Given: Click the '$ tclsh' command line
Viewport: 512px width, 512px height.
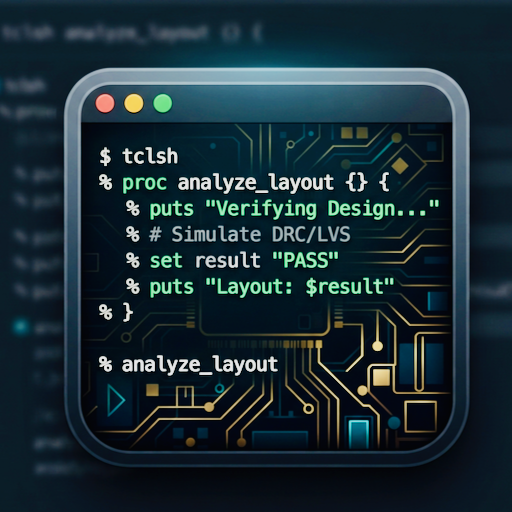Looking at the screenshot, I should click(139, 156).
